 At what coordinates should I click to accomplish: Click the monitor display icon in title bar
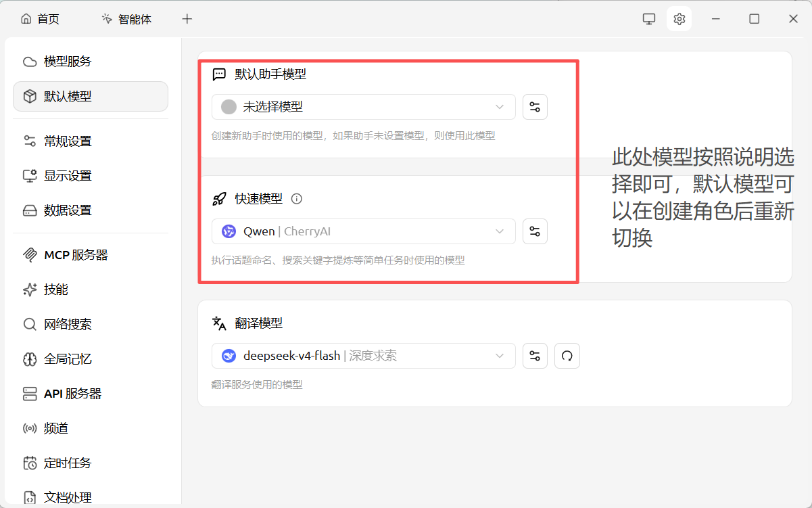(x=649, y=19)
